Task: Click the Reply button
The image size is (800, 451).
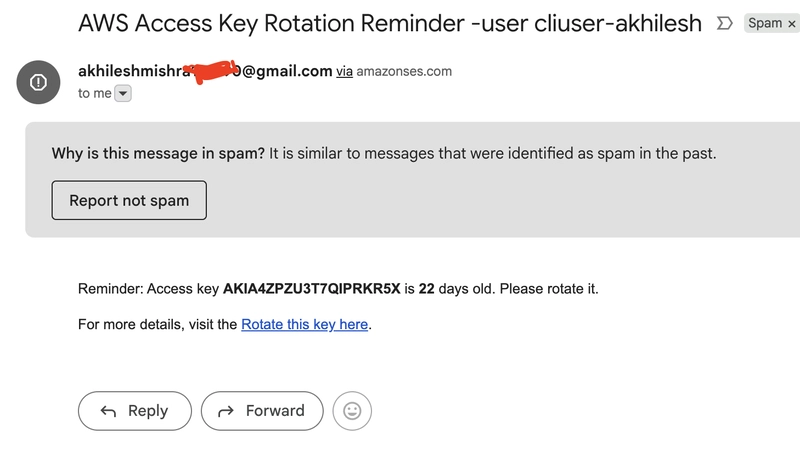Action: [135, 411]
